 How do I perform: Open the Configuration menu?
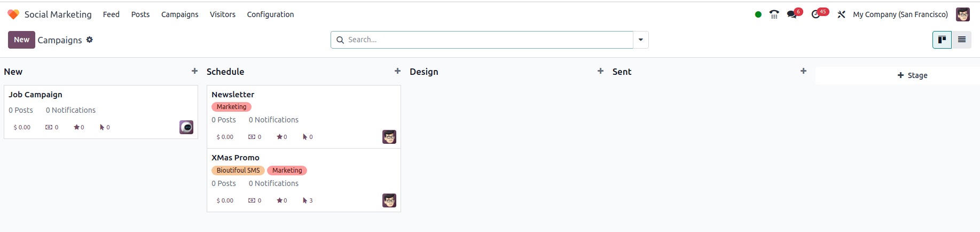(x=270, y=14)
